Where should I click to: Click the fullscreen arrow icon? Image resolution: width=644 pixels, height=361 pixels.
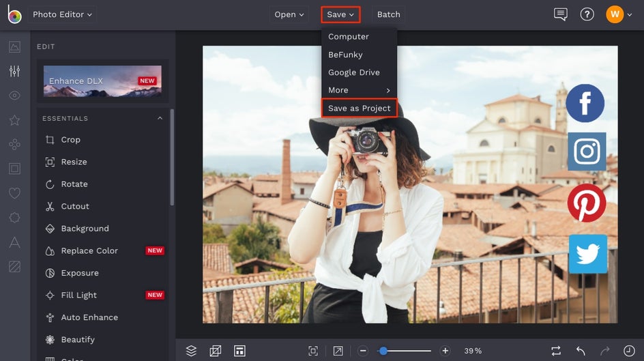point(338,351)
